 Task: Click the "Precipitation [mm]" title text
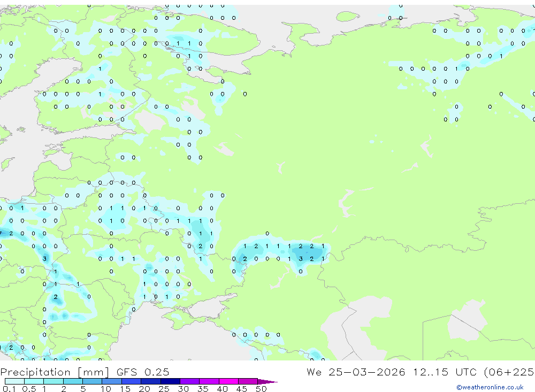(55, 372)
